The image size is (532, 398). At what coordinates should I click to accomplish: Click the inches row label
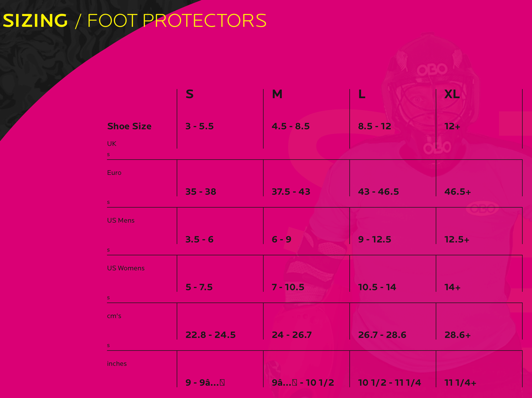(117, 364)
